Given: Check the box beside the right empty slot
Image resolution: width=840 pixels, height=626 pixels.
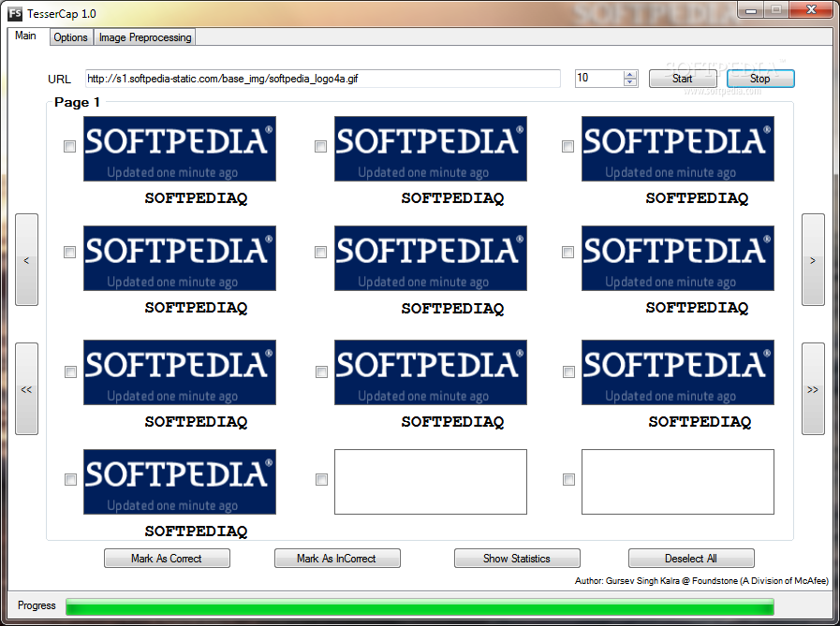Looking at the screenshot, I should point(569,479).
